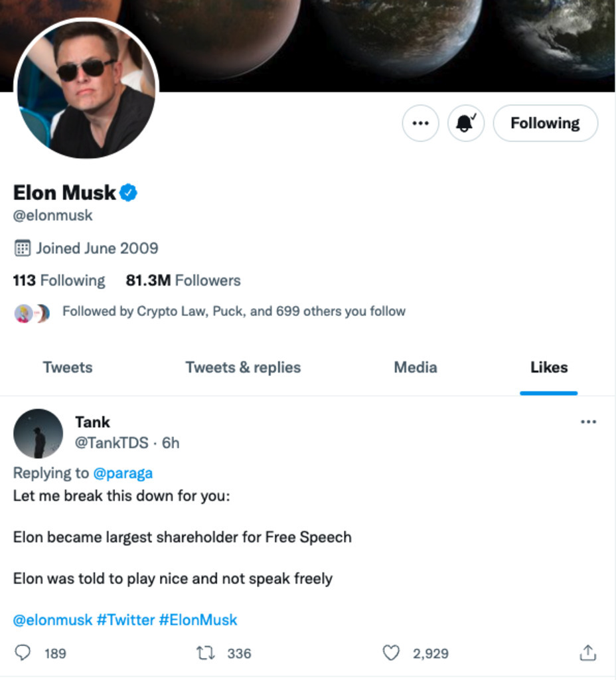The height and width of the screenshot is (680, 616).
Task: Open Tank's avatar picture
Action: coord(38,433)
